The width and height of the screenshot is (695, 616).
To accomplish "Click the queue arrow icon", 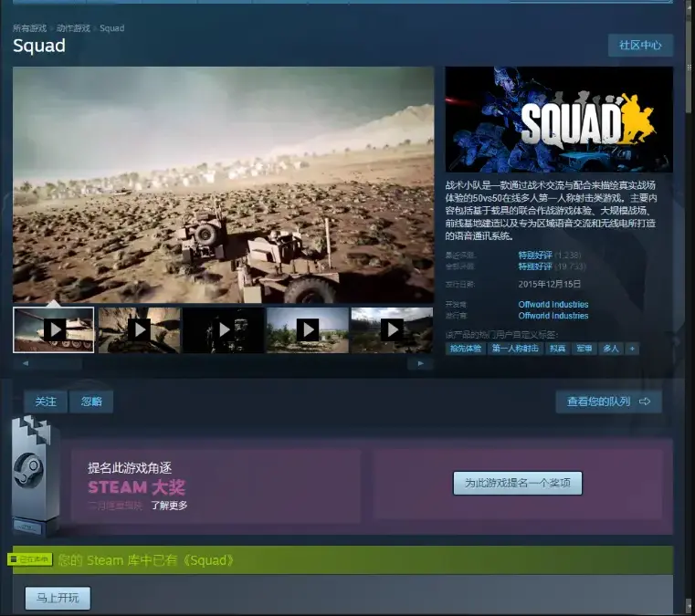I will coord(645,402).
